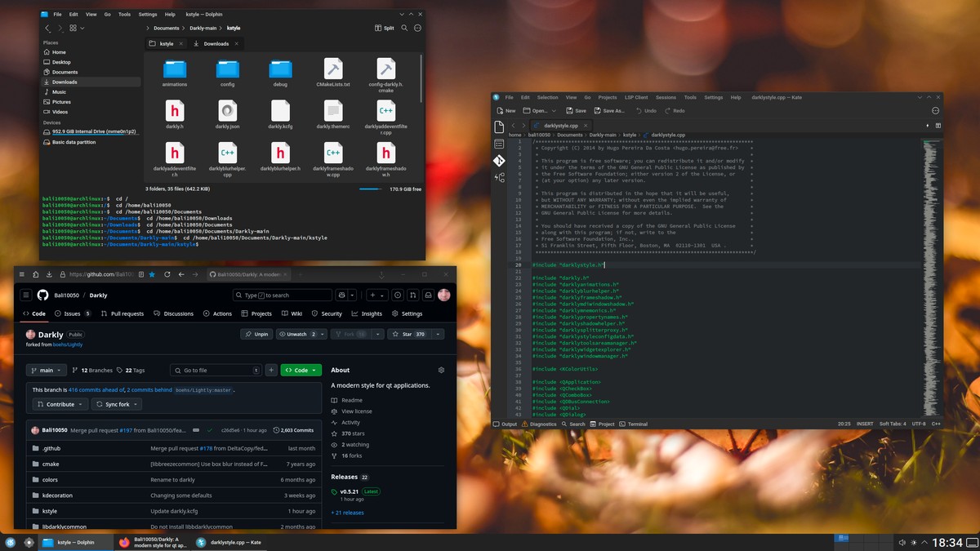Toggle the Firefox bookmark star for this page
This screenshot has width=980, height=551.
[x=152, y=274]
